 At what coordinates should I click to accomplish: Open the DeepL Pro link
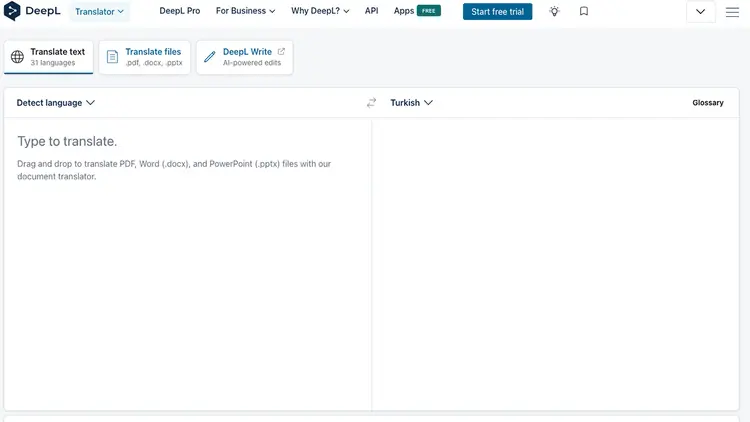179,11
